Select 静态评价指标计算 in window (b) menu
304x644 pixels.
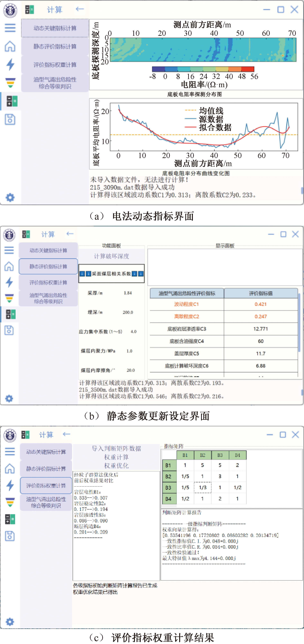point(48,266)
